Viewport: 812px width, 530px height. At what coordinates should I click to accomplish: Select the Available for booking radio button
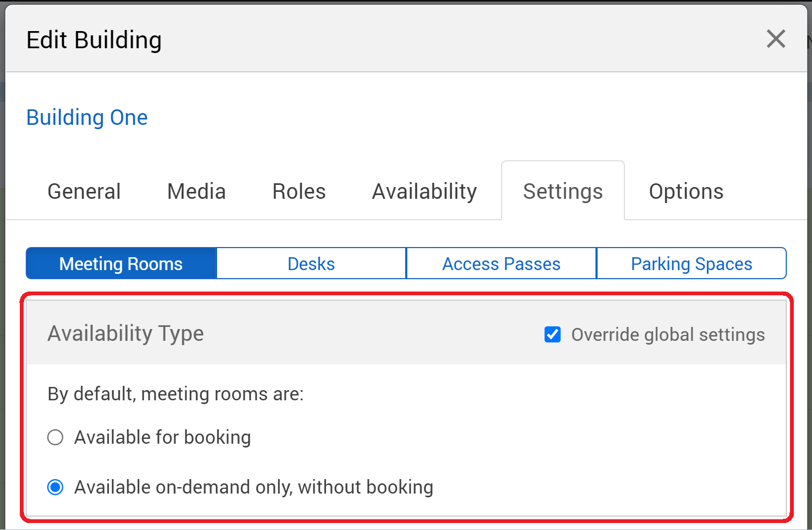(x=55, y=437)
